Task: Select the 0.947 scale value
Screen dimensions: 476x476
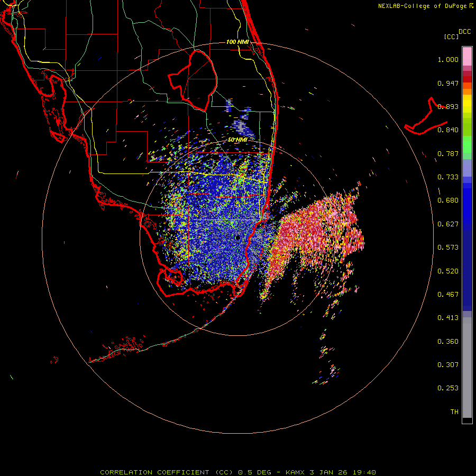Action: coord(448,83)
